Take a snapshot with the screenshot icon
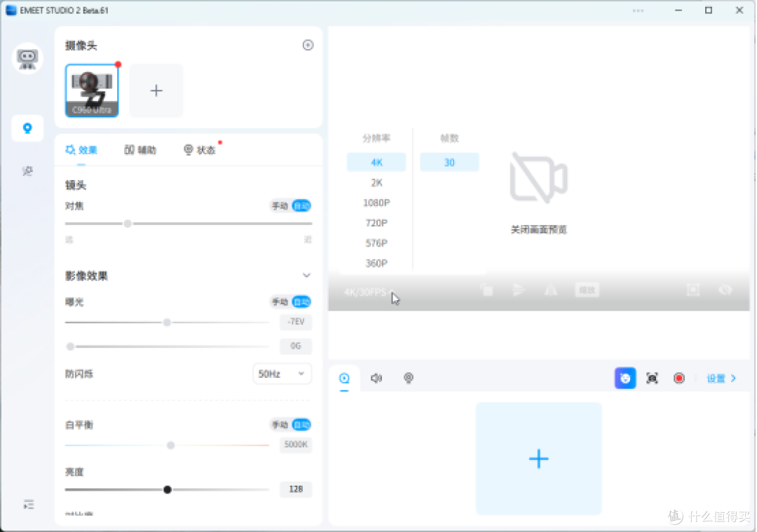Image resolution: width=757 pixels, height=532 pixels. [653, 378]
